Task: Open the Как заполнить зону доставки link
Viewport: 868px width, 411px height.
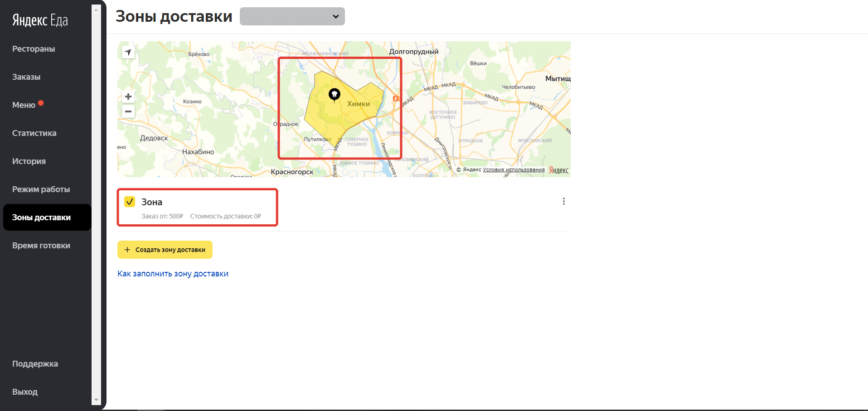Action: (173, 274)
